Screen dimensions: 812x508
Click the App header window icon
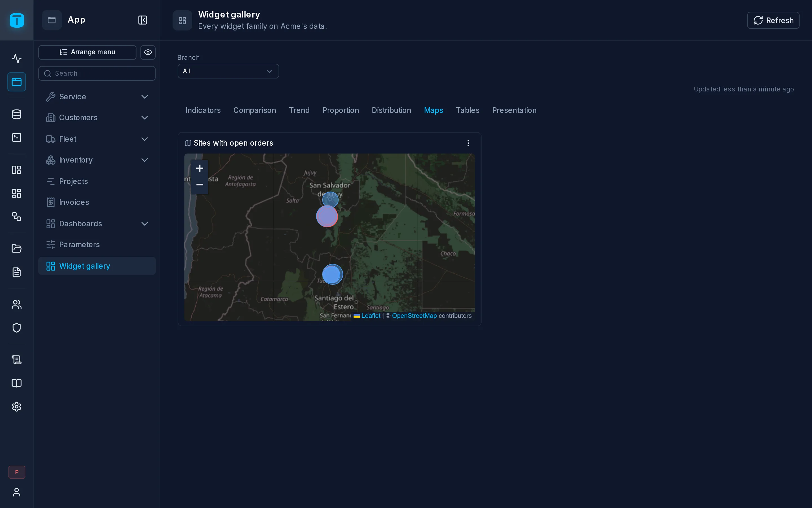(x=52, y=20)
